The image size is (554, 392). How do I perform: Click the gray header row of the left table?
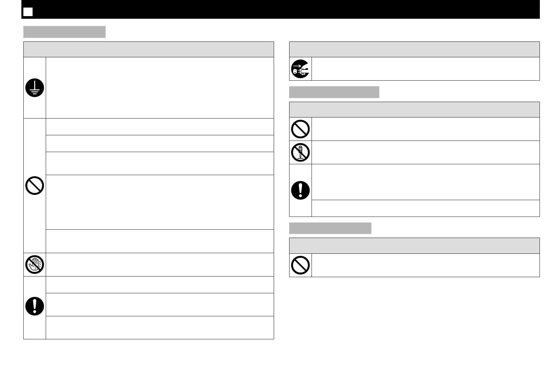click(148, 49)
